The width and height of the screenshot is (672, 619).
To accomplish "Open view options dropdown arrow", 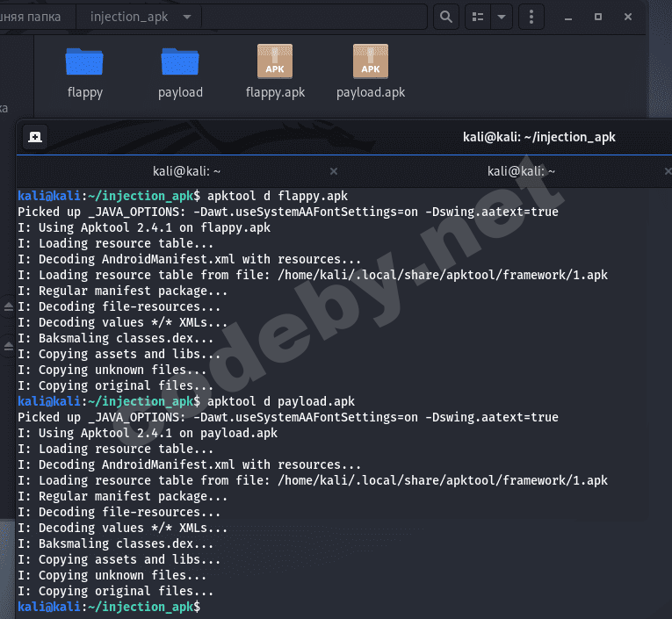I will point(502,17).
